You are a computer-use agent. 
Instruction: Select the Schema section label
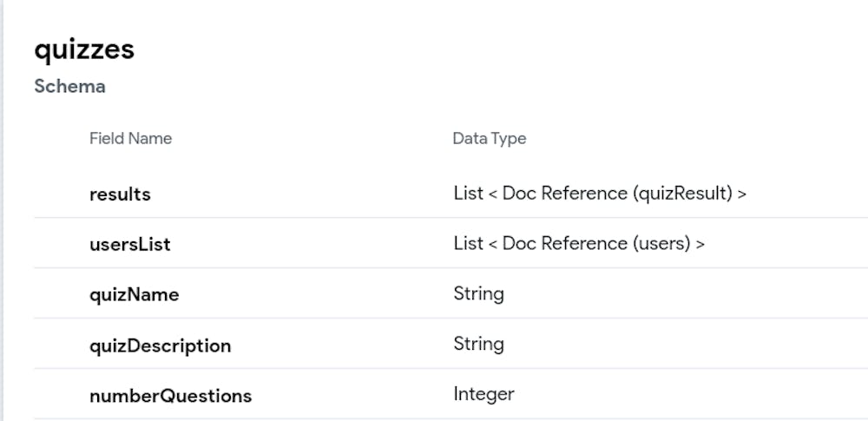click(69, 87)
